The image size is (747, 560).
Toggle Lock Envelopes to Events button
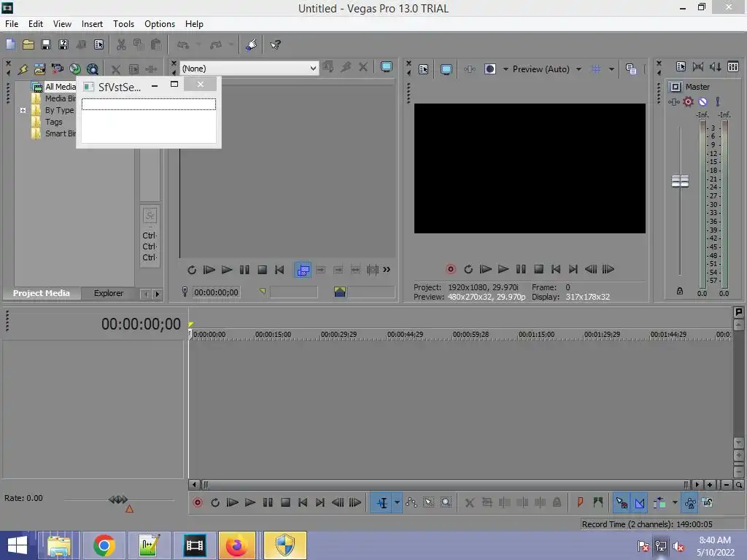(690, 502)
